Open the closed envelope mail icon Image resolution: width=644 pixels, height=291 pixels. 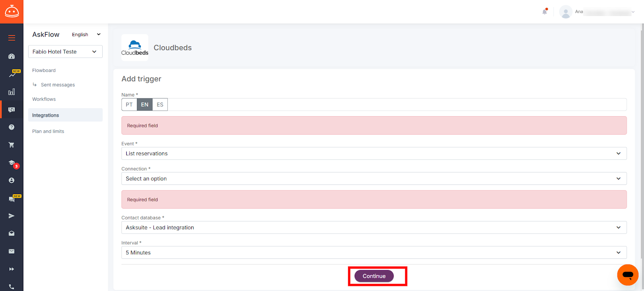pos(12,251)
